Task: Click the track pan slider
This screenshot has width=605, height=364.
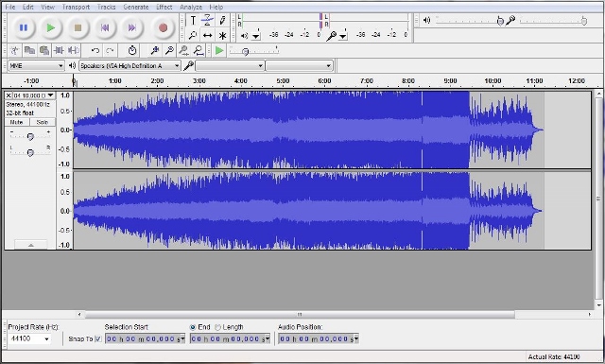Action: (x=30, y=152)
